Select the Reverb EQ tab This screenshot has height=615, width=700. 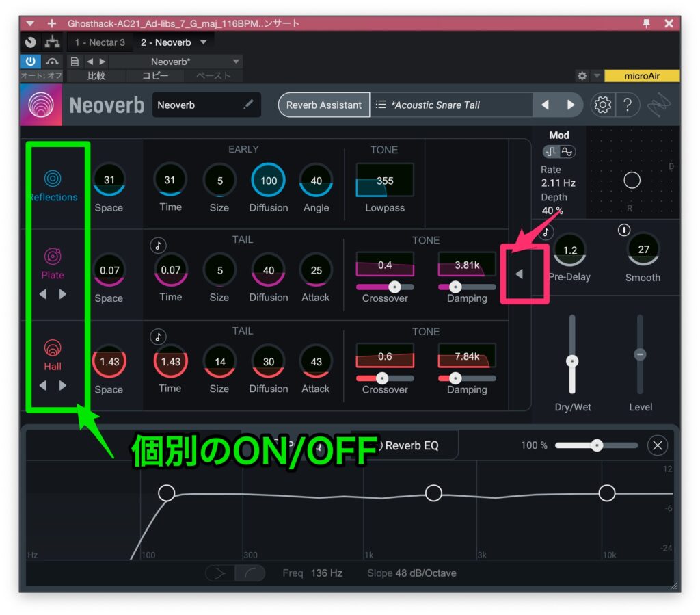[410, 445]
